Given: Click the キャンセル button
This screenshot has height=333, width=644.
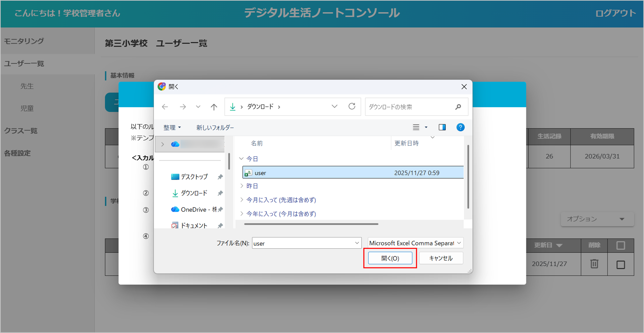Looking at the screenshot, I should (x=441, y=258).
